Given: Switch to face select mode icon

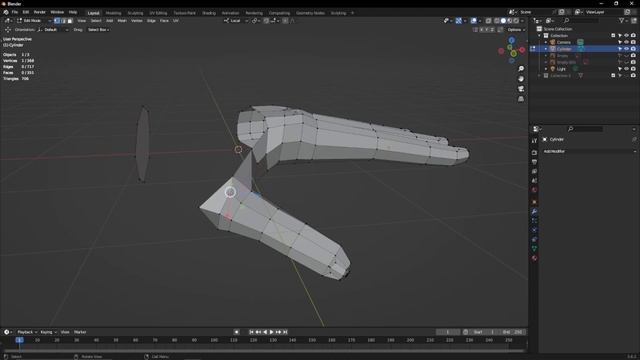Looking at the screenshot, I should pyautogui.click(x=70, y=20).
